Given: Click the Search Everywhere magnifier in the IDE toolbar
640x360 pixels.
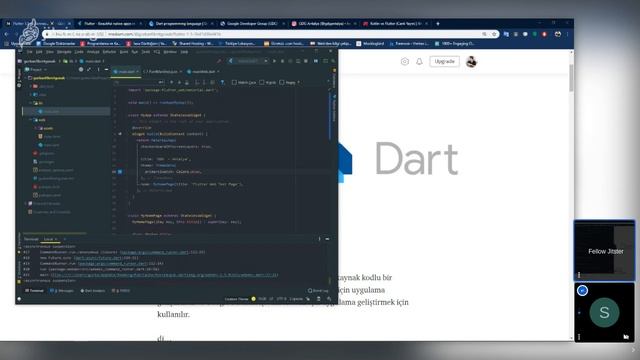Looking at the screenshot, I should pyautogui.click(x=333, y=61).
